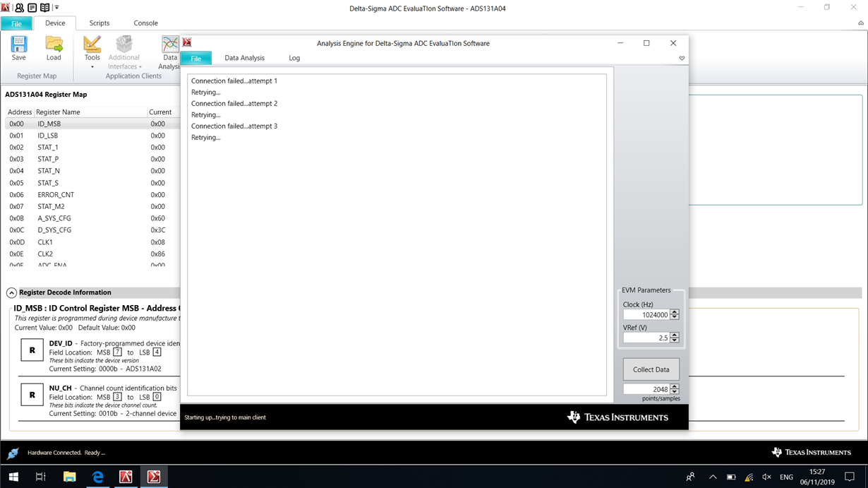This screenshot has width=868, height=488.
Task: Increase the VRef (V) value
Action: (x=675, y=335)
